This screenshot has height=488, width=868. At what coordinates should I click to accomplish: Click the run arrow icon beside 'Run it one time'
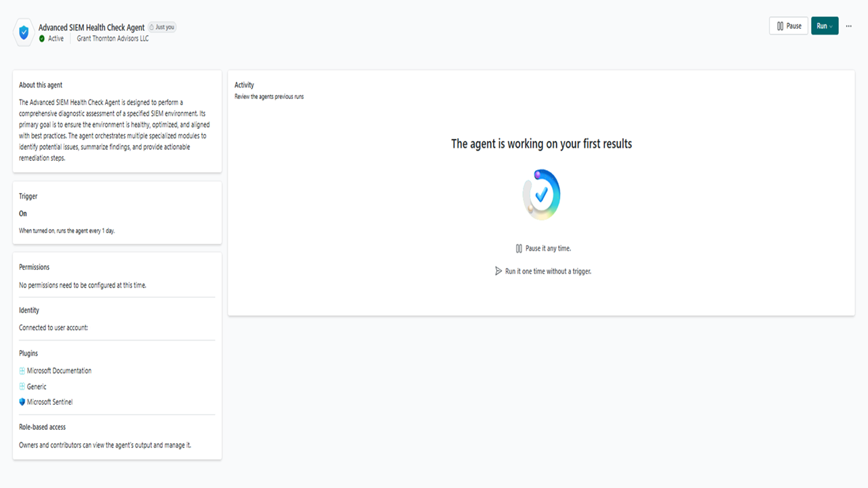click(x=499, y=271)
